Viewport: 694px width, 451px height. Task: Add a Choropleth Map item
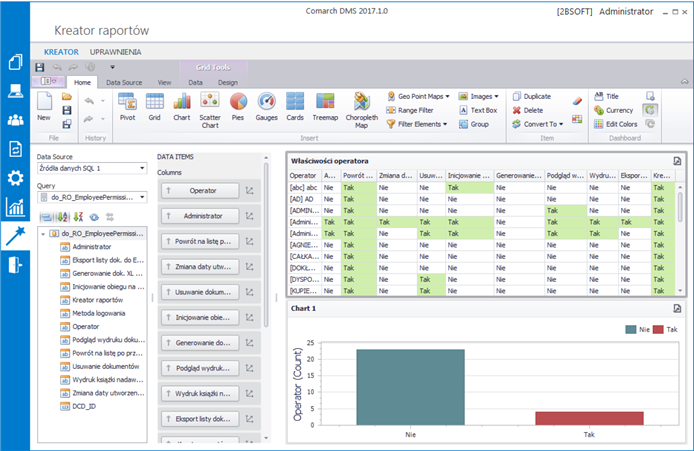point(362,110)
